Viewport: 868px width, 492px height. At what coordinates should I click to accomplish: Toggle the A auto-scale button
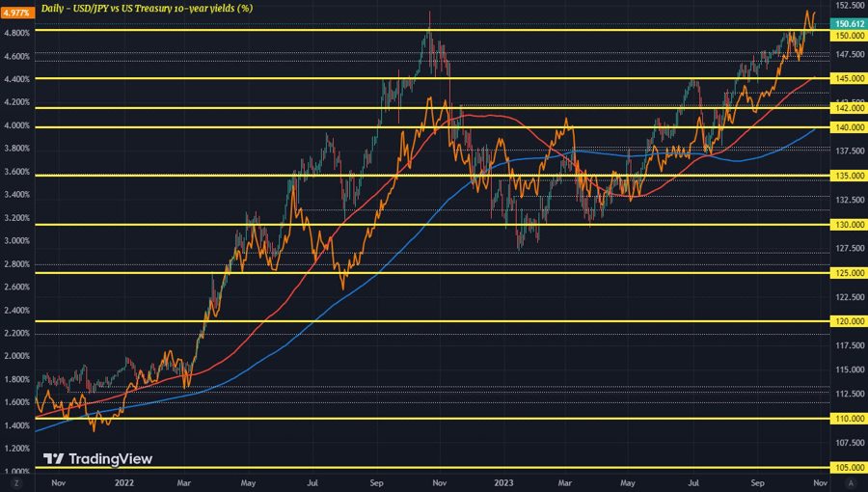[x=851, y=483]
